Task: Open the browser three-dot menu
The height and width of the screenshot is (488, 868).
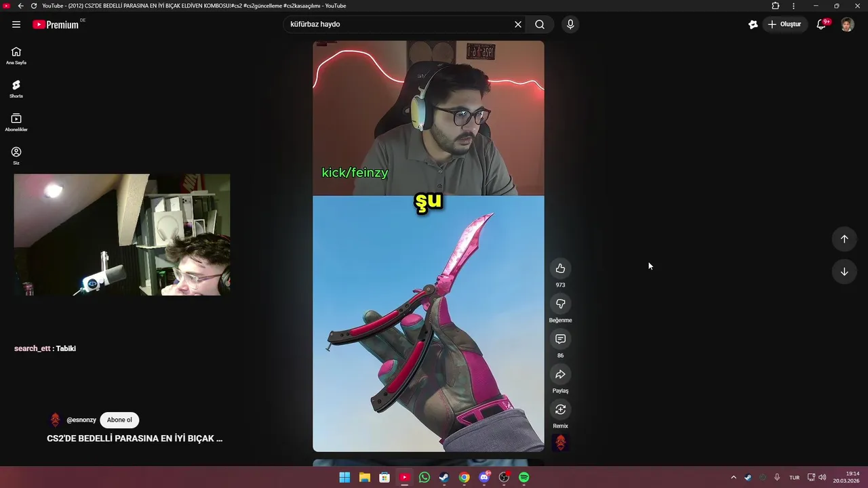Action: click(793, 6)
